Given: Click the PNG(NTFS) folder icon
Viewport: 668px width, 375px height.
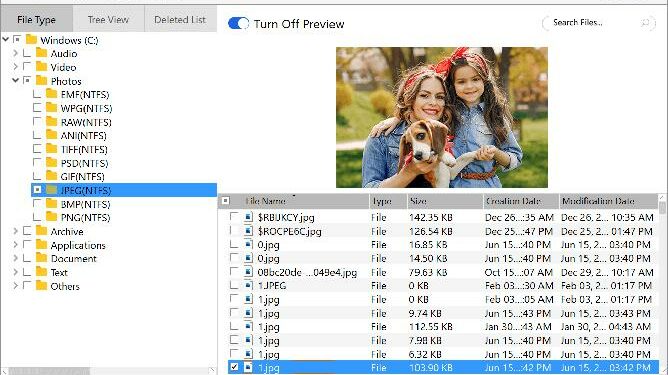Looking at the screenshot, I should 52,217.
